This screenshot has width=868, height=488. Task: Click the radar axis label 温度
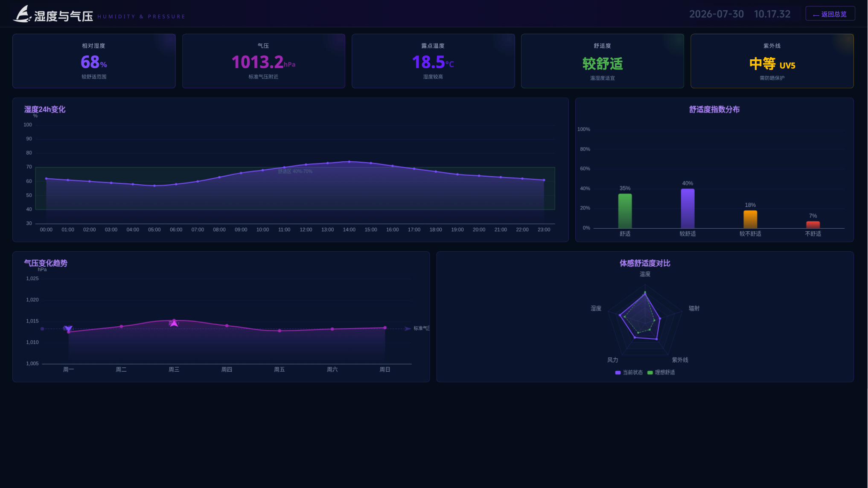pos(645,274)
